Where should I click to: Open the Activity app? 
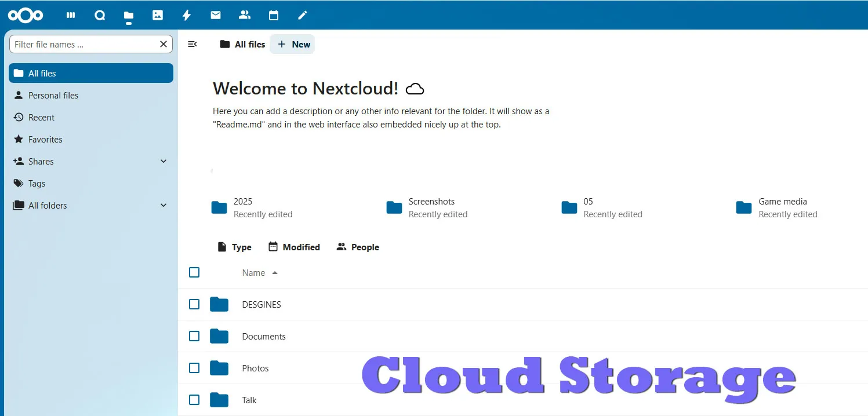coord(186,15)
